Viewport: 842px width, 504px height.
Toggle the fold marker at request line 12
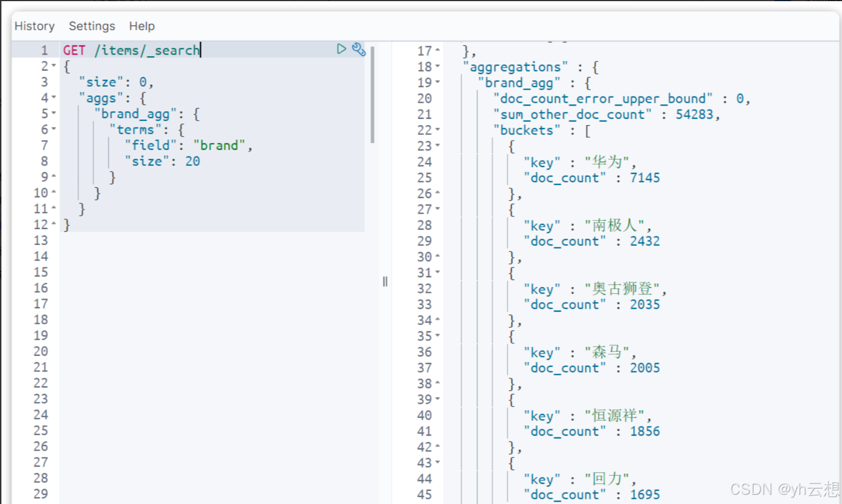coord(54,224)
